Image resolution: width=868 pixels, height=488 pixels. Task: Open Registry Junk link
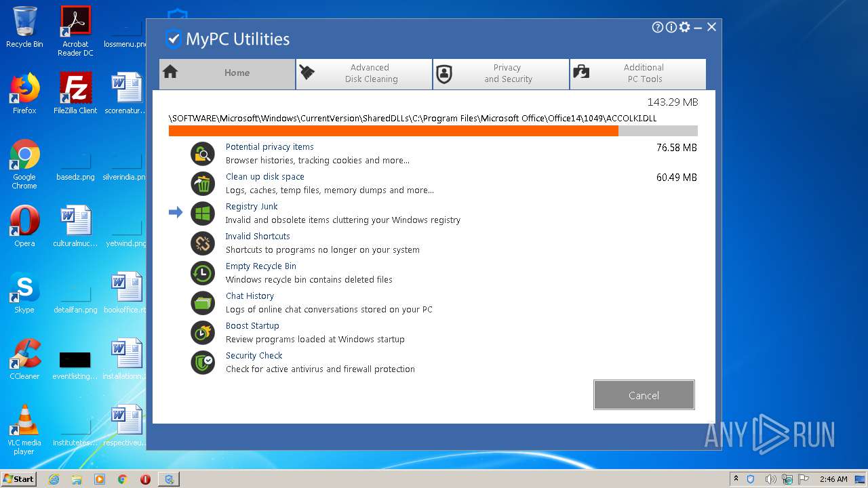(x=252, y=206)
